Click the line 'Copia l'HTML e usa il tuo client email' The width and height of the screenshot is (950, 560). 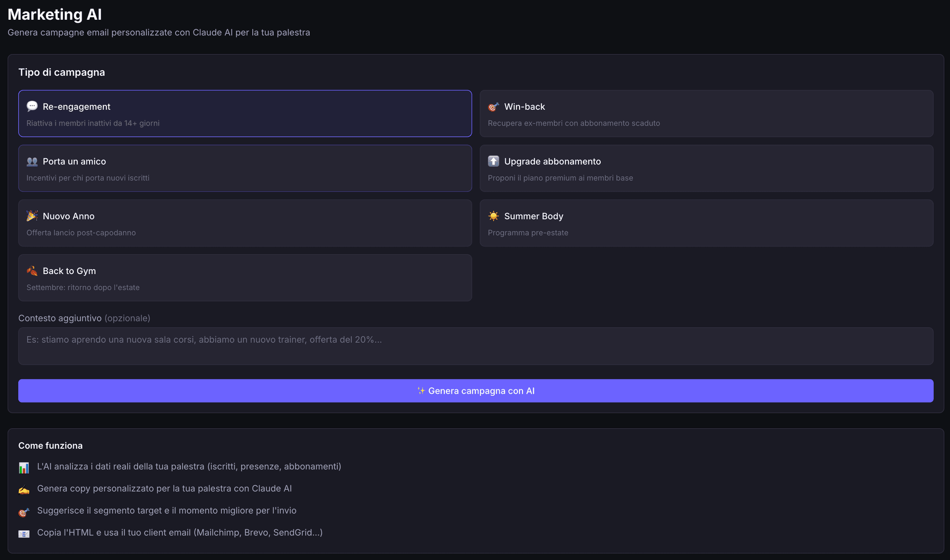pyautogui.click(x=180, y=533)
